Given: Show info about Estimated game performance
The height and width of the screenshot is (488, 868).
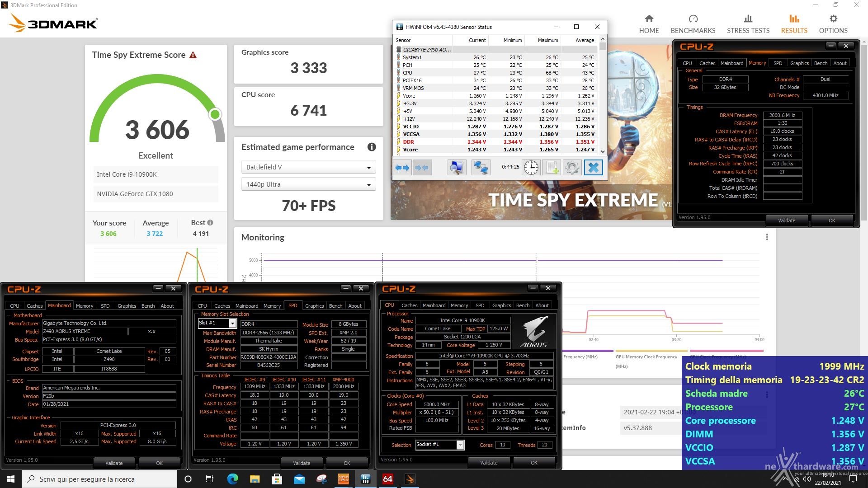Looking at the screenshot, I should 372,147.
